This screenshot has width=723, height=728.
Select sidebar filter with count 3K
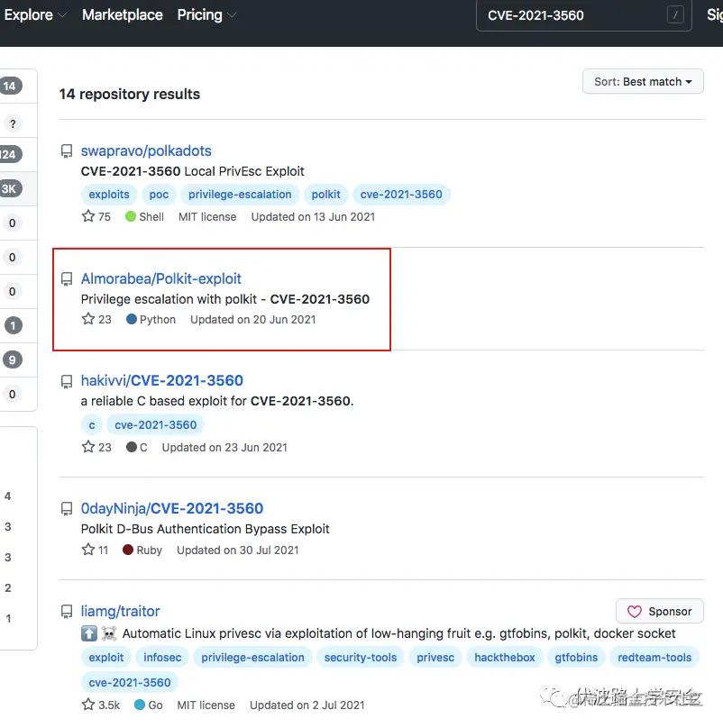pos(18,189)
